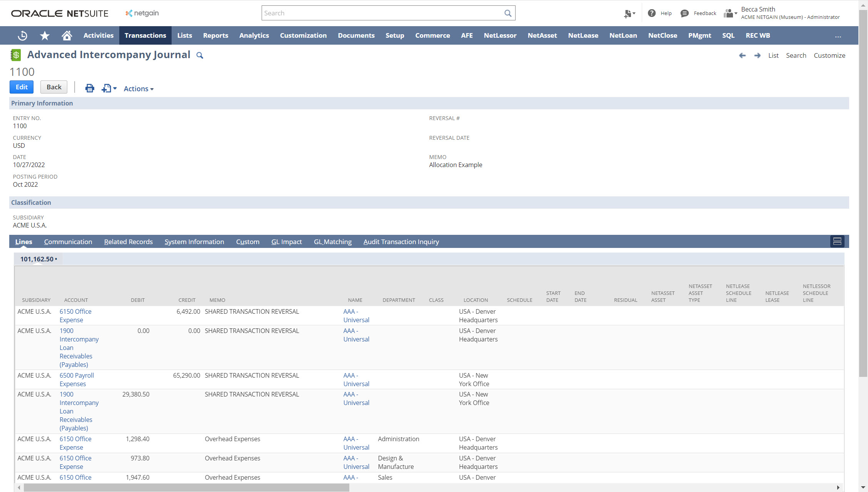This screenshot has height=492, width=868.
Task: Open the NetLessor menu
Action: click(500, 35)
